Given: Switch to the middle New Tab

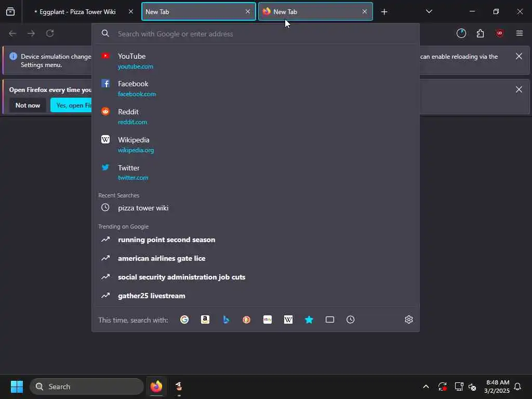Looking at the screenshot, I should pyautogui.click(x=198, y=11).
